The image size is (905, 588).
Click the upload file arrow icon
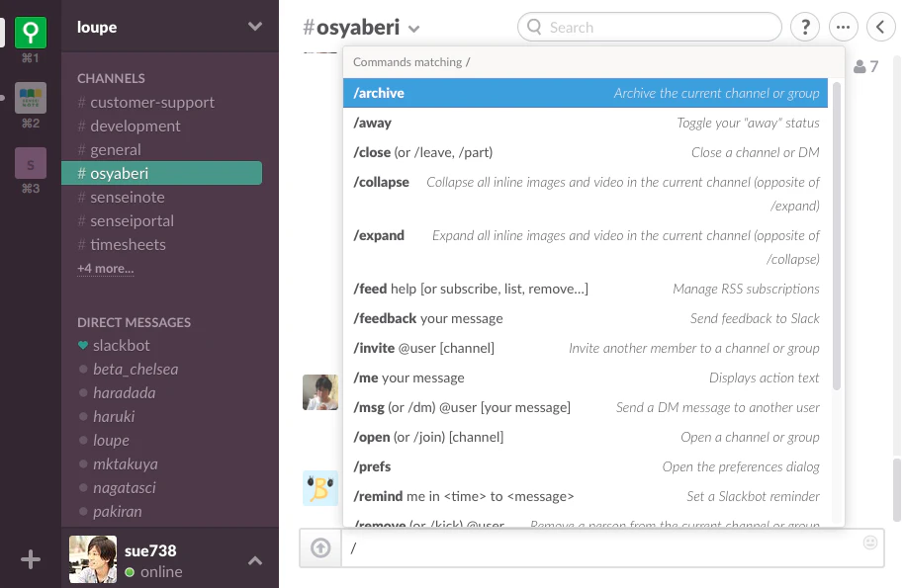click(x=320, y=547)
